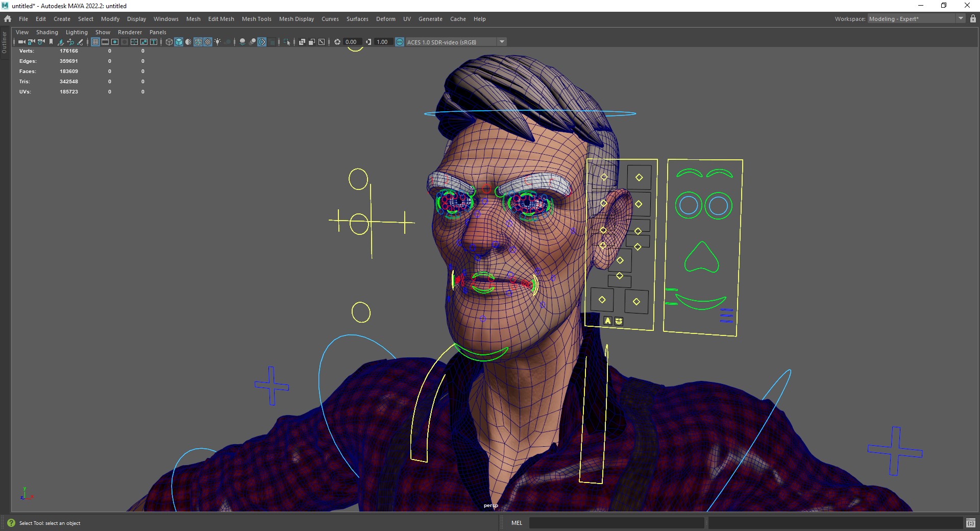Toggle the Resolution Gate overlay
The image size is (980, 531).
[x=115, y=42]
